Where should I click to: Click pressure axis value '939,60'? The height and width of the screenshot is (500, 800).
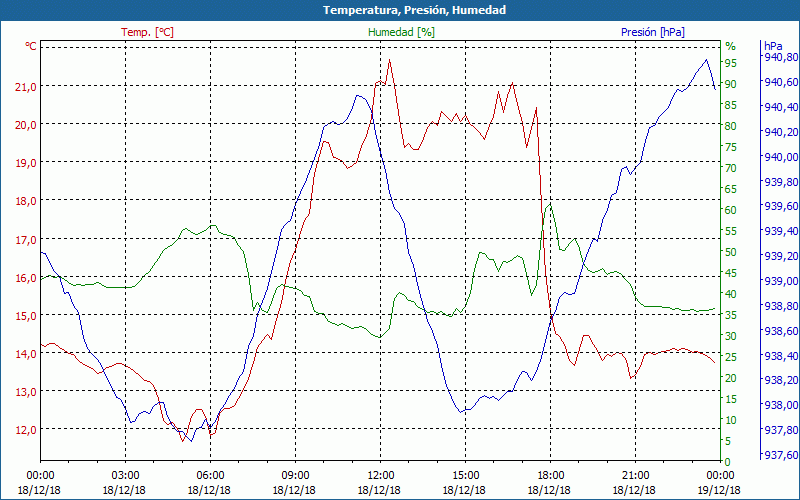(x=782, y=206)
